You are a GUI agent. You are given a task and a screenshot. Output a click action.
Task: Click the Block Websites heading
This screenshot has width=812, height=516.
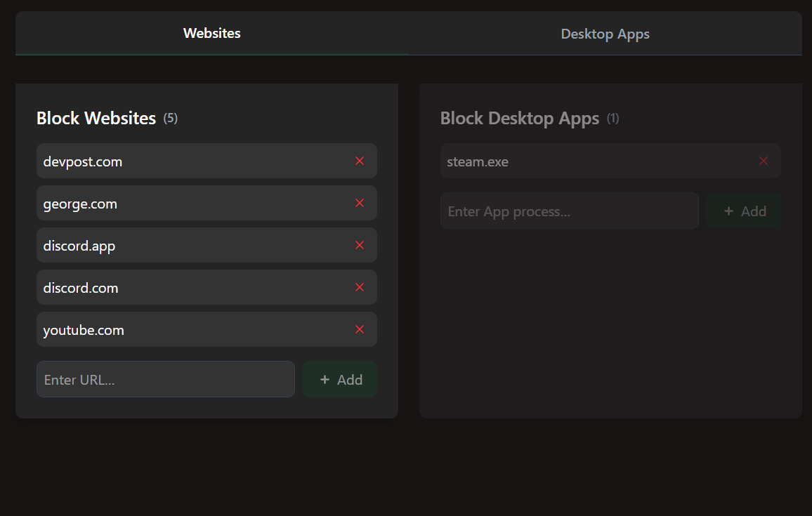(96, 118)
